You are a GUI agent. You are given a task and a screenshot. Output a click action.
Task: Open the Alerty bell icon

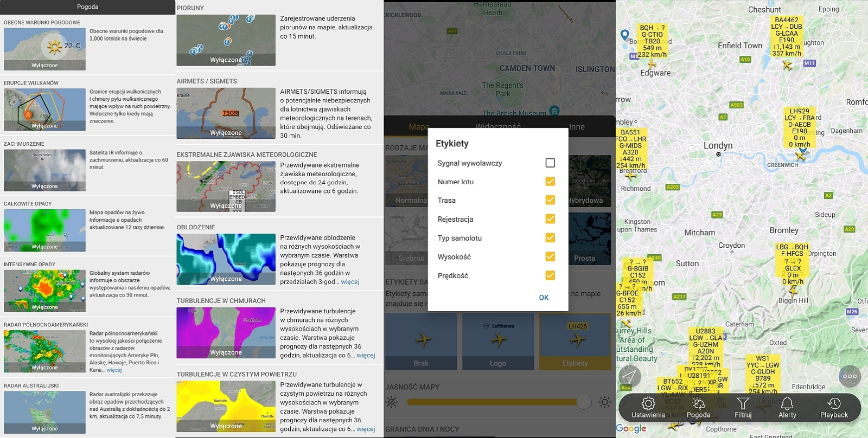point(787,403)
